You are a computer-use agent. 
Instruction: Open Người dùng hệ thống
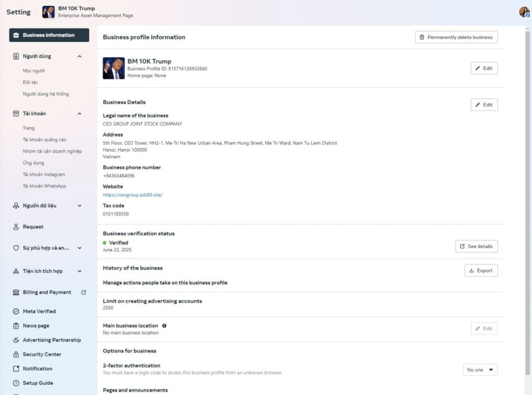coord(46,93)
